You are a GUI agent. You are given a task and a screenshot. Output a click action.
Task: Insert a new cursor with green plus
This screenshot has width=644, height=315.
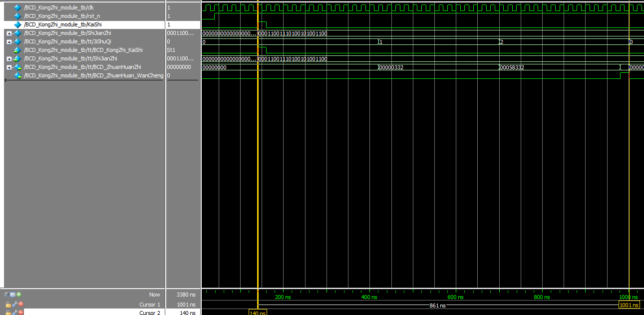click(x=19, y=295)
